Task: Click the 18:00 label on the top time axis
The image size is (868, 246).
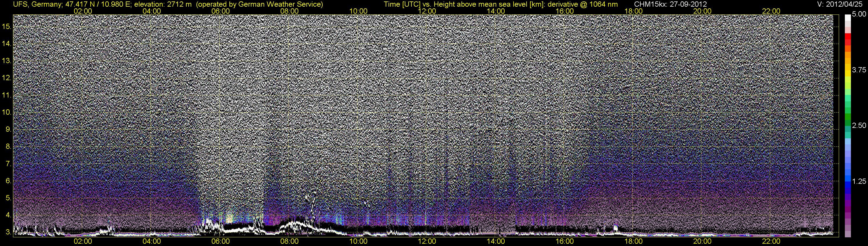Action: pyautogui.click(x=633, y=11)
